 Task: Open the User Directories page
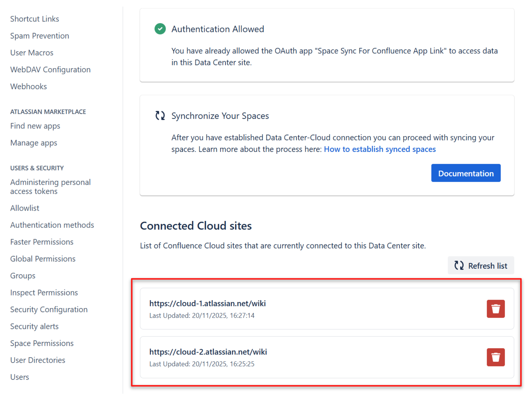[x=38, y=360]
